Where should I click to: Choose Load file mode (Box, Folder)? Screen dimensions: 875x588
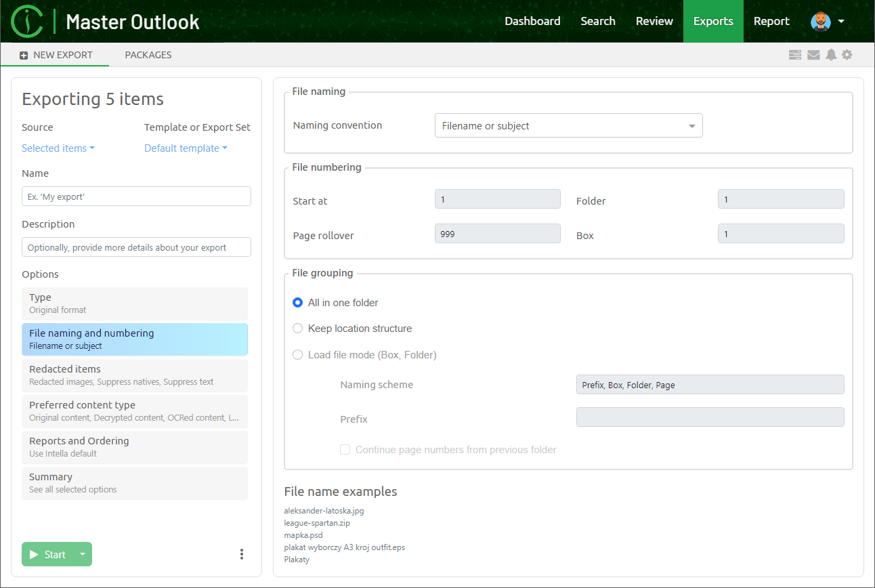pyautogui.click(x=297, y=355)
